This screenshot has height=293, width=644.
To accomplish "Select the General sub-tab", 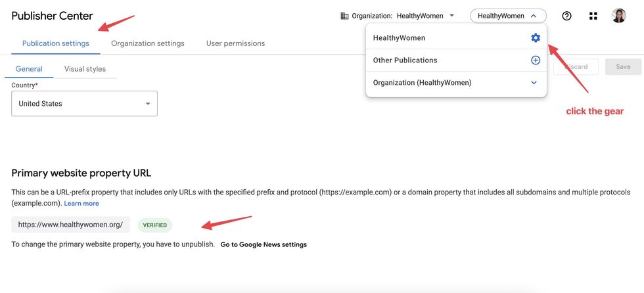I will [29, 69].
